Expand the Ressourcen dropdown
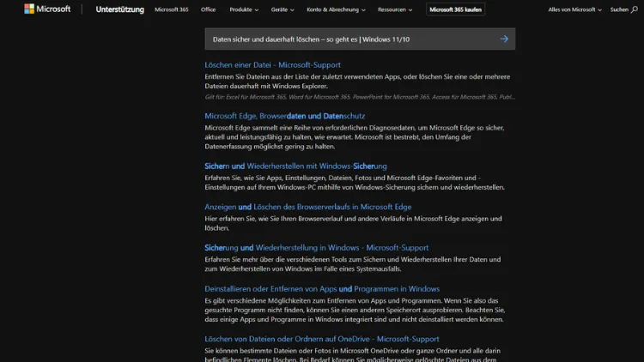 tap(395, 9)
